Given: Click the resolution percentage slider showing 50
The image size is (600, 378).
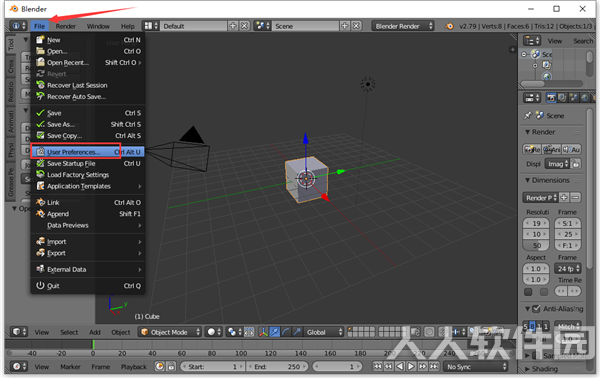Looking at the screenshot, I should [536, 246].
